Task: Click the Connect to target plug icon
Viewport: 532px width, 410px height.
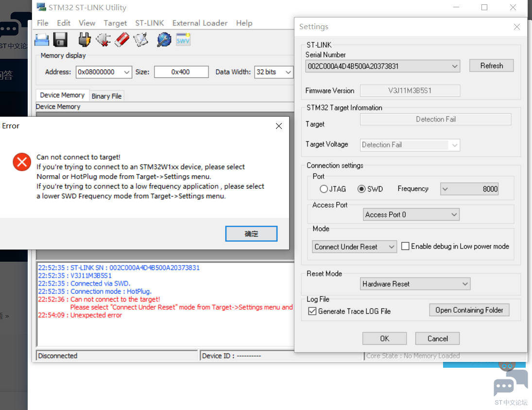Action: point(85,40)
